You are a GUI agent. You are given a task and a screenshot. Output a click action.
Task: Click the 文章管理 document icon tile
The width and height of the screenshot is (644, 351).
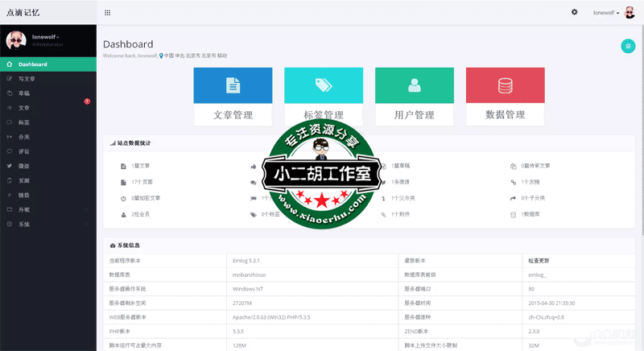tap(233, 85)
